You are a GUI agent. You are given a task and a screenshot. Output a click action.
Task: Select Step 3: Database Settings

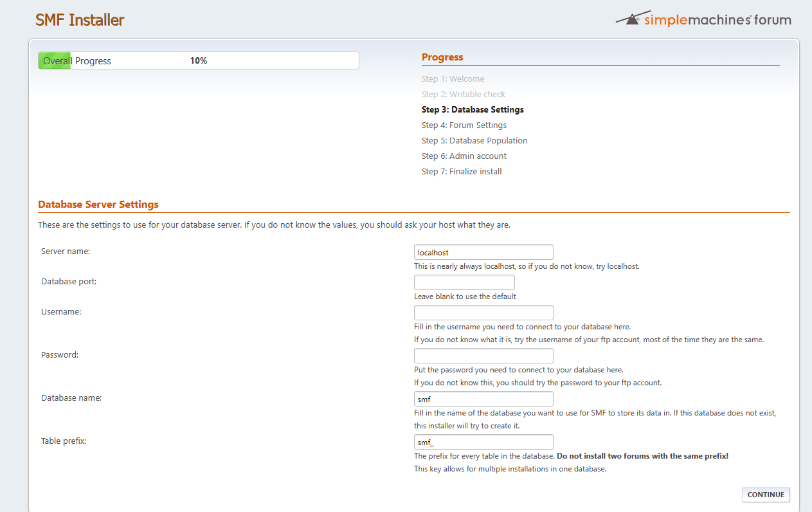click(473, 110)
